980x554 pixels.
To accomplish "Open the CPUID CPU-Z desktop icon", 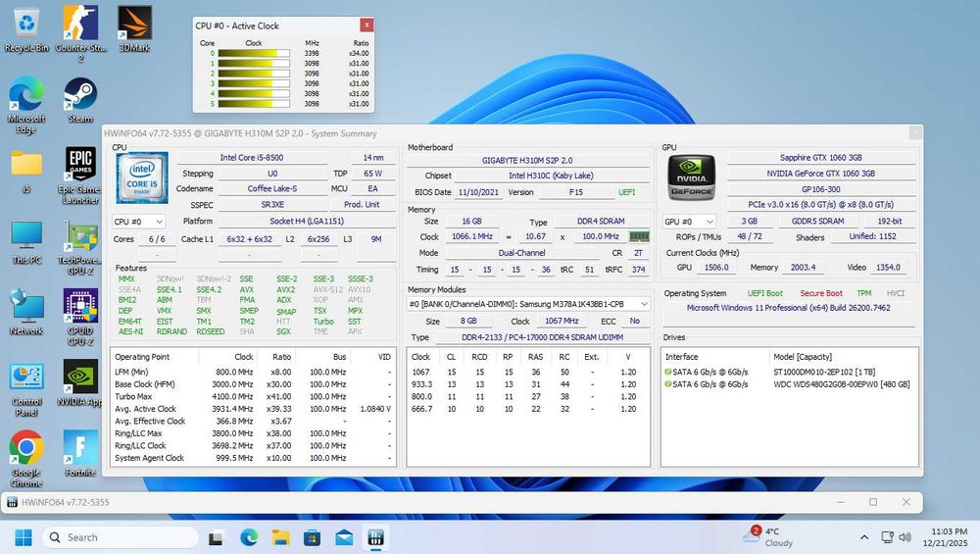I will click(x=80, y=306).
